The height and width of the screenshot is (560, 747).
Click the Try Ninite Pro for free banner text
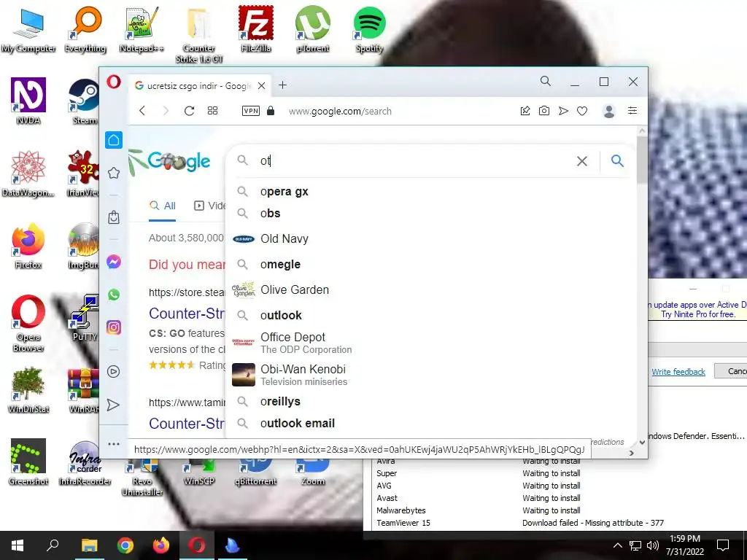pos(698,314)
